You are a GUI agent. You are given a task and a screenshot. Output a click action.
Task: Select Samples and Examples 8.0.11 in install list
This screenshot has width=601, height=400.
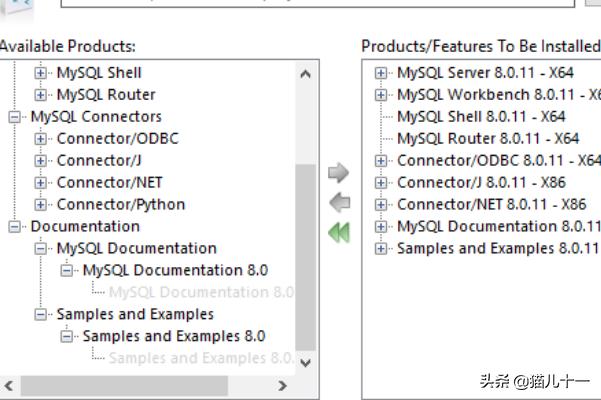tap(498, 249)
